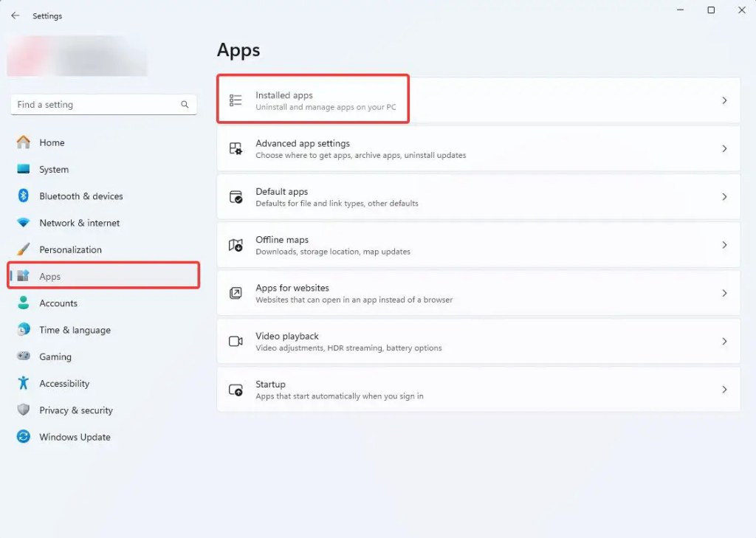756x538 pixels.
Task: Expand the Startup row chevron
Action: click(724, 389)
